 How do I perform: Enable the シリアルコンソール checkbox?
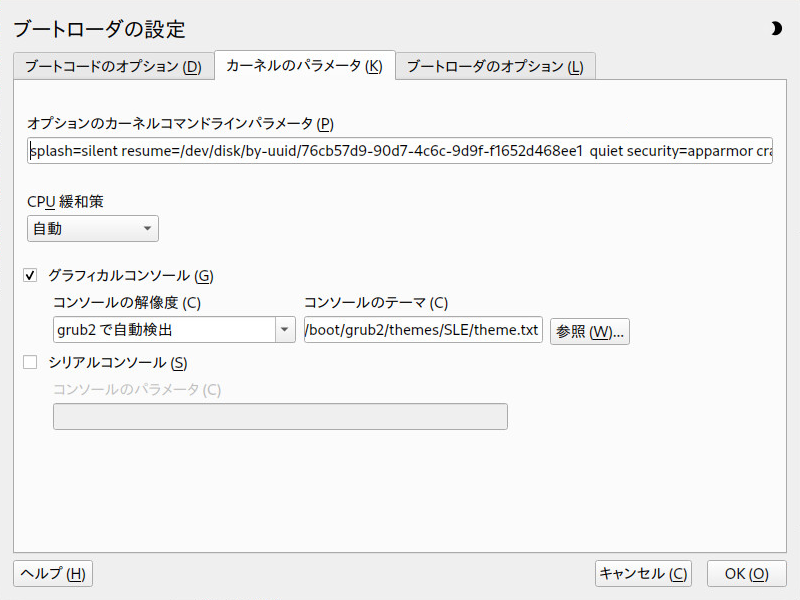tap(30, 363)
